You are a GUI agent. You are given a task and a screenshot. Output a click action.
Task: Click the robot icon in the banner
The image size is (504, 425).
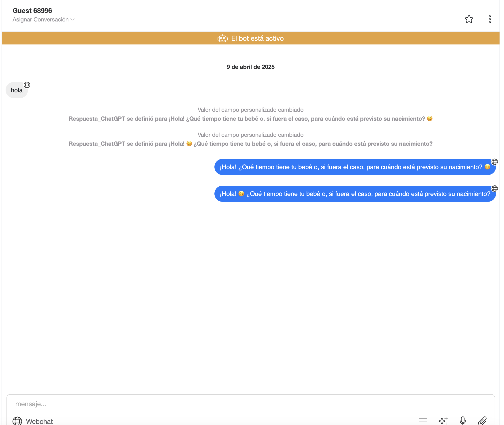click(x=222, y=38)
